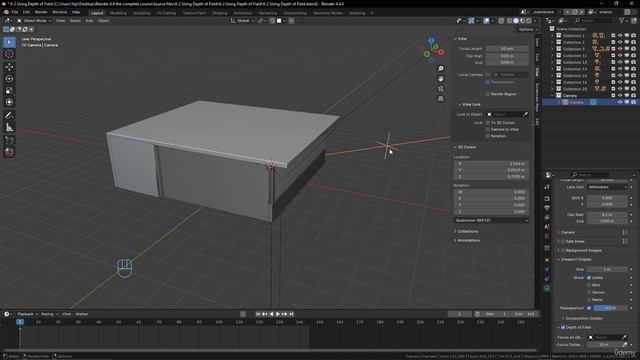The image size is (640, 360).
Task: Select the Measure tool in the viewport toolbar
Action: tap(9, 127)
